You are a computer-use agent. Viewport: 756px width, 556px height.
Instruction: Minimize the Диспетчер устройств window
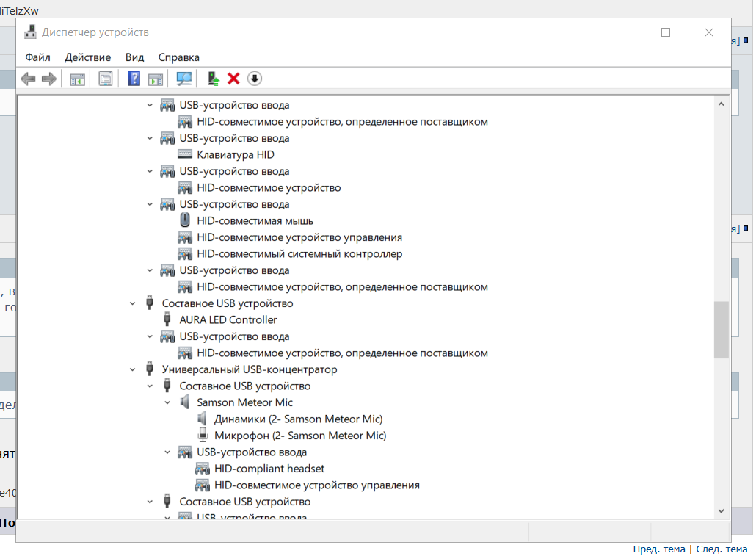click(x=623, y=32)
